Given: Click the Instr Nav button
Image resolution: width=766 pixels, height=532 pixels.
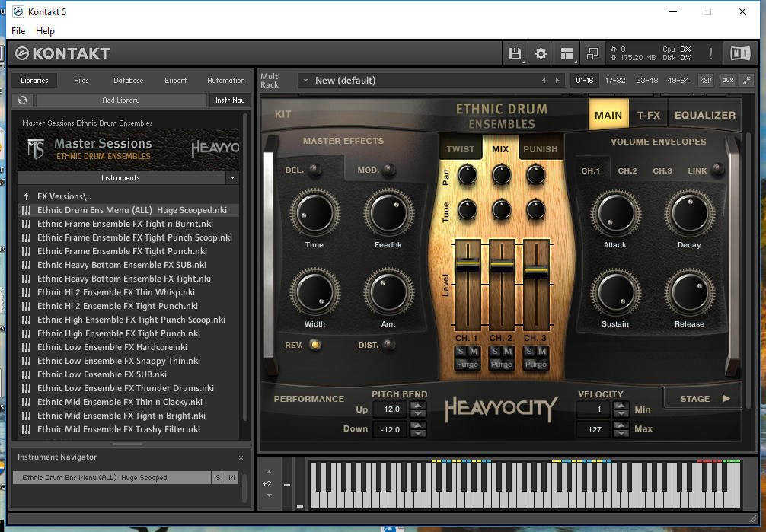Looking at the screenshot, I should pos(230,100).
